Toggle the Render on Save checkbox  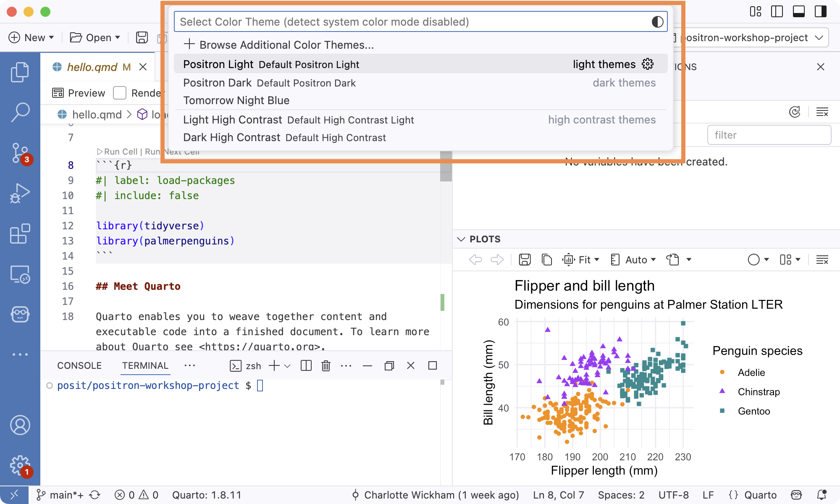tap(120, 93)
